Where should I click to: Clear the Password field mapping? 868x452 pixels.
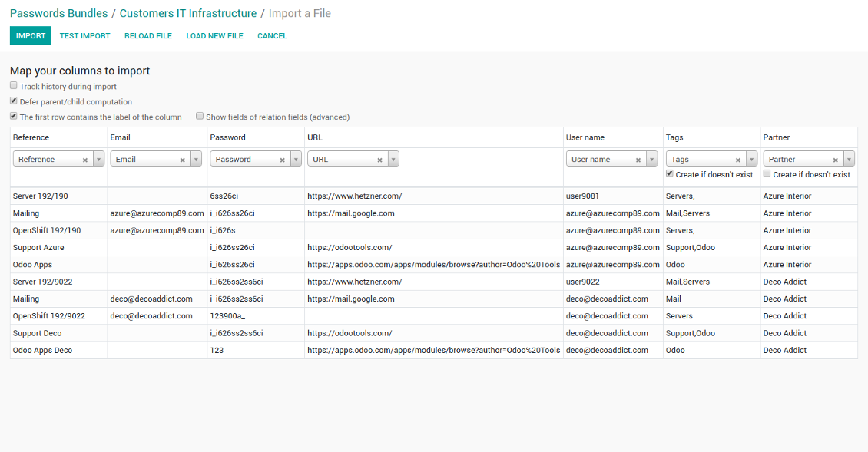click(283, 160)
